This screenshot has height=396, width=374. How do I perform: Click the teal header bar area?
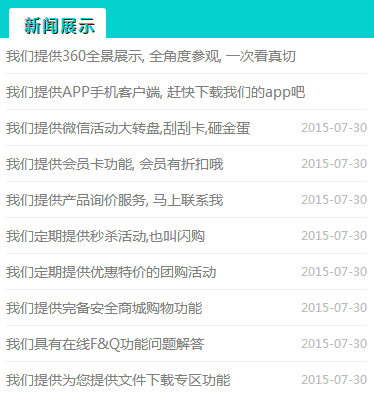tap(240, 19)
